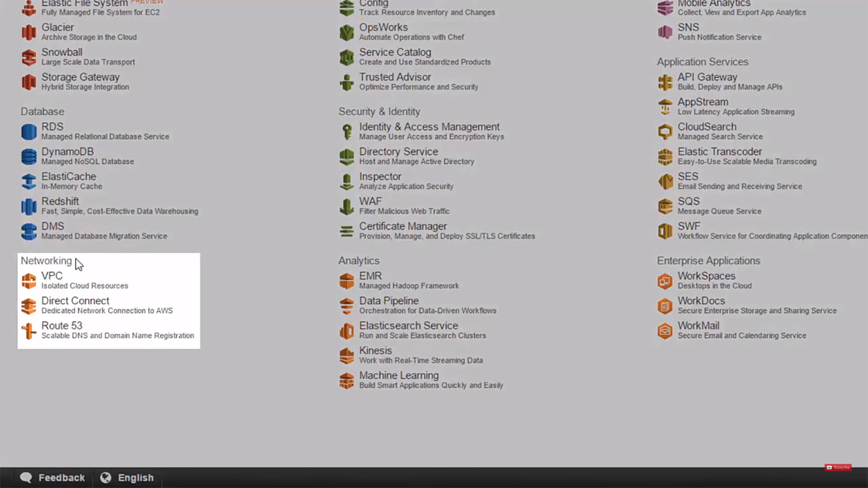The image size is (868, 488).
Task: Open the WorkSpaces service link
Action: 706,276
